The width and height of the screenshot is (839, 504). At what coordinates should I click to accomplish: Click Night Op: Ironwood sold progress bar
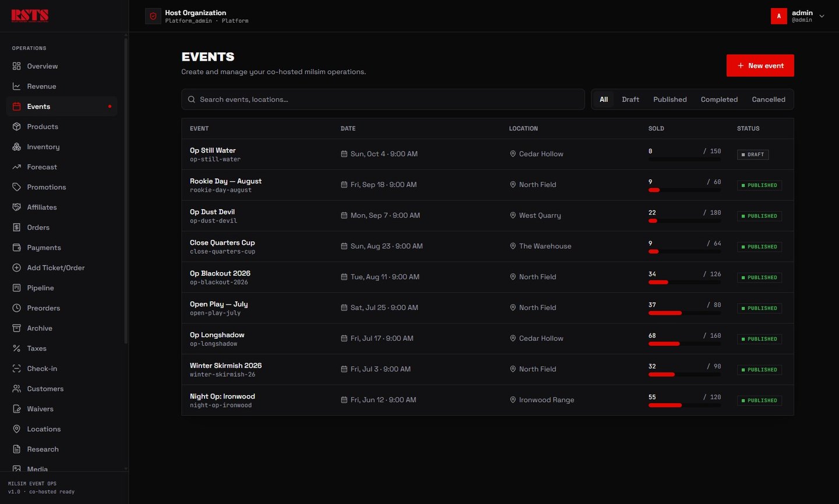pos(685,405)
